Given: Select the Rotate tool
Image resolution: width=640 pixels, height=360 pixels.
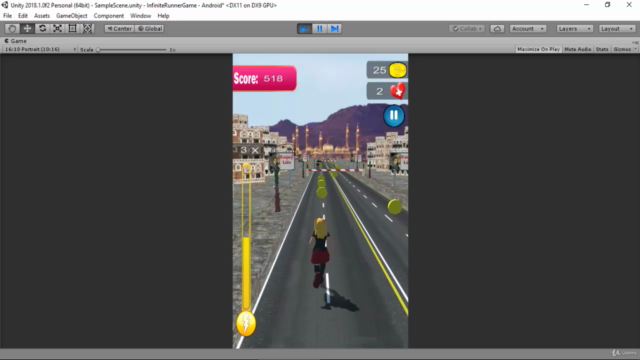Looking at the screenshot, I should pos(42,29).
